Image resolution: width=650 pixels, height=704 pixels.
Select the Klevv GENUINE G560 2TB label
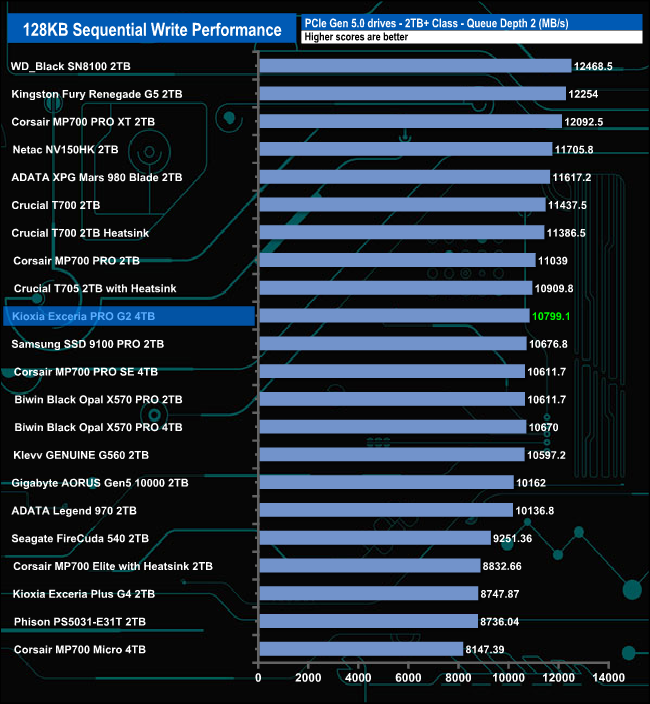coord(81,455)
